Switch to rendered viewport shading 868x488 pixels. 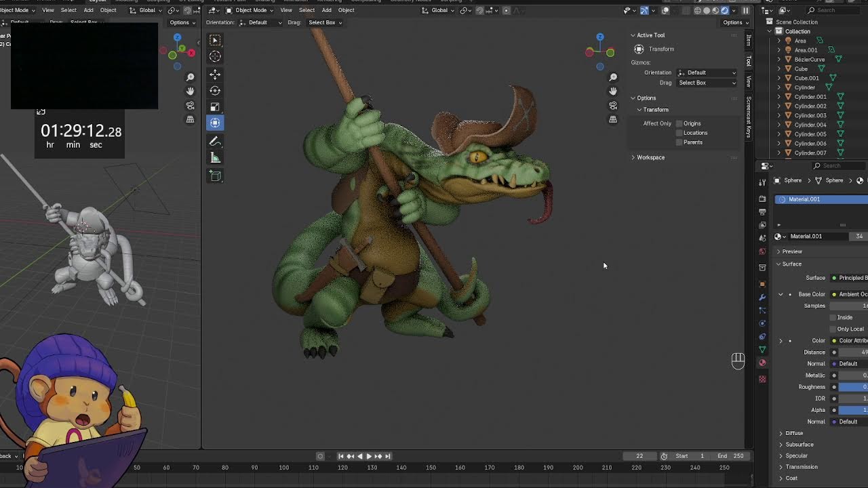725,10
